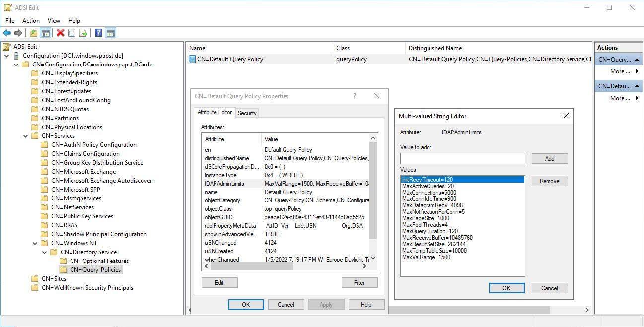Click the Back arrow toolbar icon
644x327 pixels.
pyautogui.click(x=7, y=33)
